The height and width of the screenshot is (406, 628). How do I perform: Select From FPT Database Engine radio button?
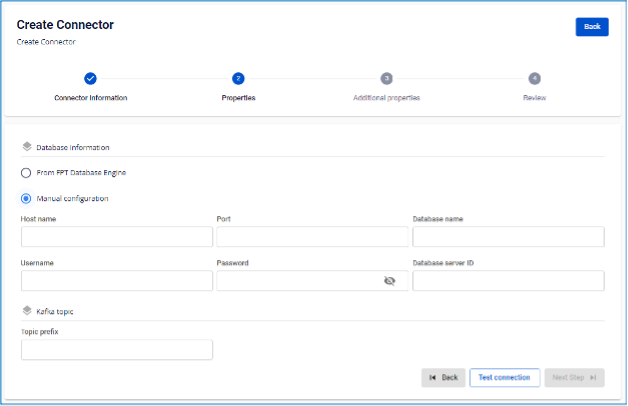pyautogui.click(x=26, y=173)
